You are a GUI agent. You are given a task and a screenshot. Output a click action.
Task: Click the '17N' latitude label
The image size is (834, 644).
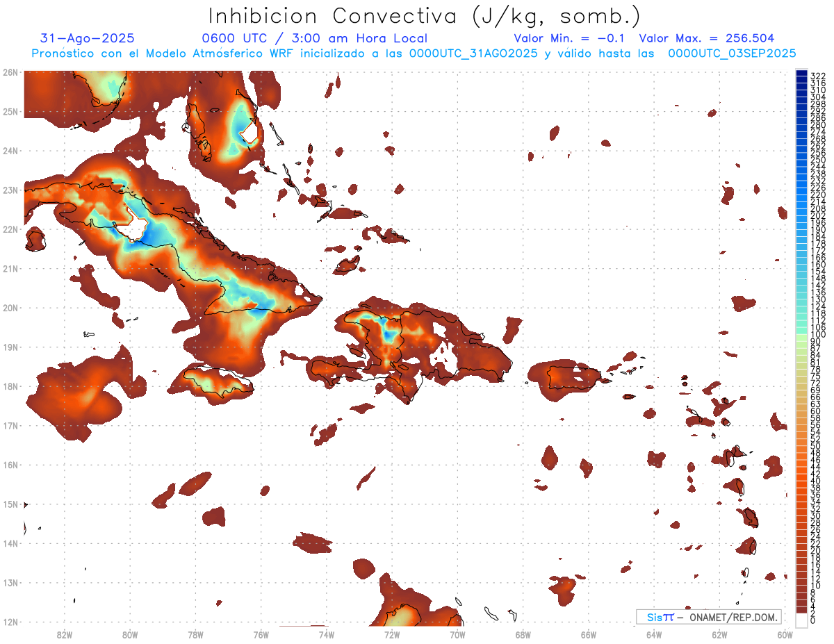click(10, 425)
